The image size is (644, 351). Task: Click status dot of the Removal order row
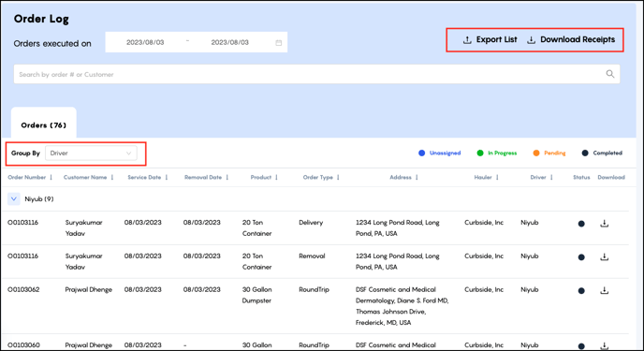pyautogui.click(x=581, y=257)
